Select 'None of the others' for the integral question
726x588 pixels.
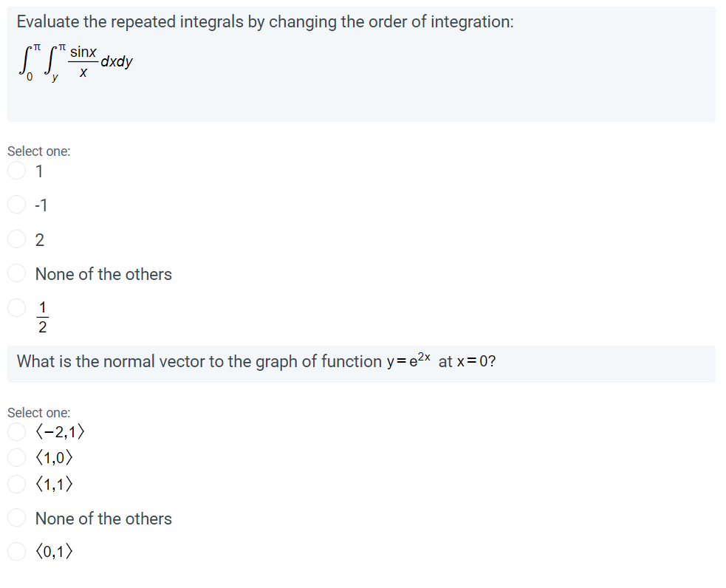coord(16,273)
